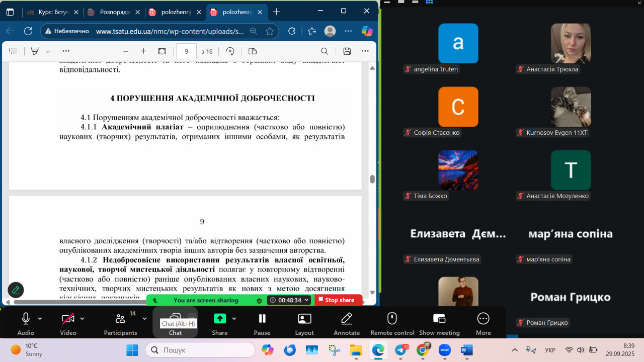
Task: Search within the PDF document
Action: click(325, 51)
